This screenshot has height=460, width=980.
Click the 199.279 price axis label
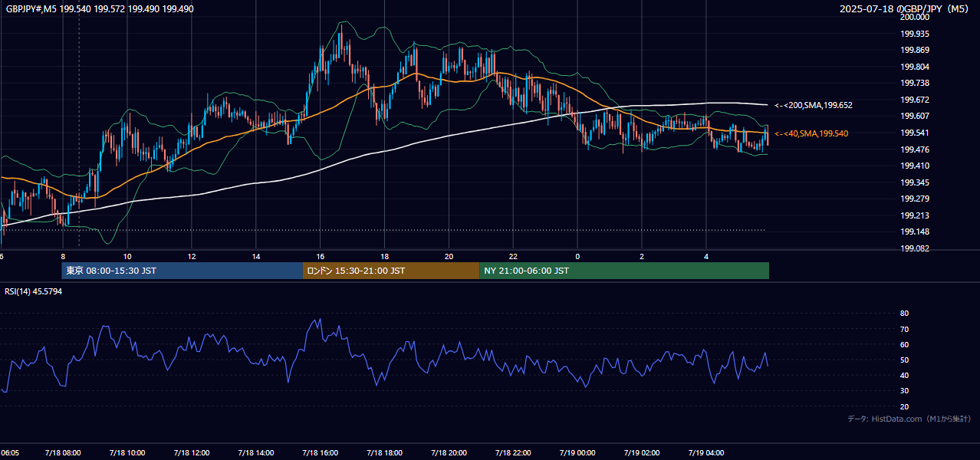click(916, 199)
